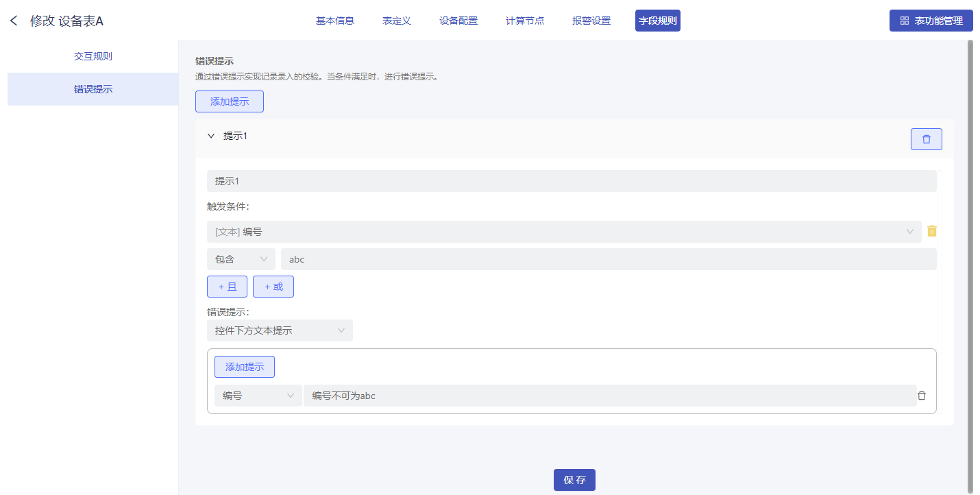Remove the 编号 trigger condition via yellow trash icon
Viewport: 980px width, 495px height.
pyautogui.click(x=931, y=231)
